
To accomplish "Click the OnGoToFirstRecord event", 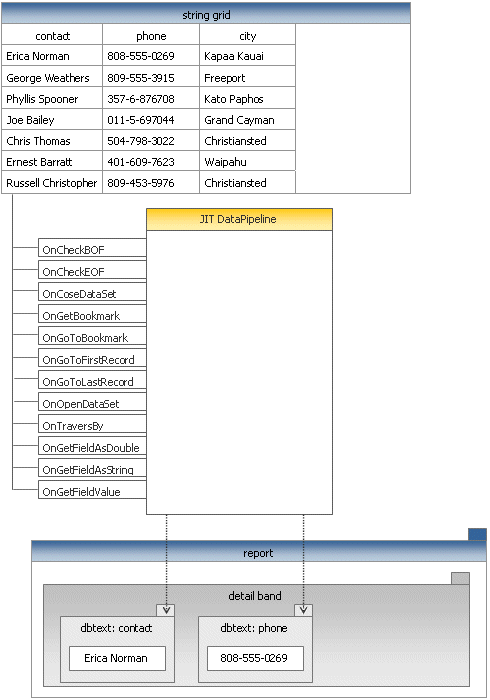I will [92, 358].
